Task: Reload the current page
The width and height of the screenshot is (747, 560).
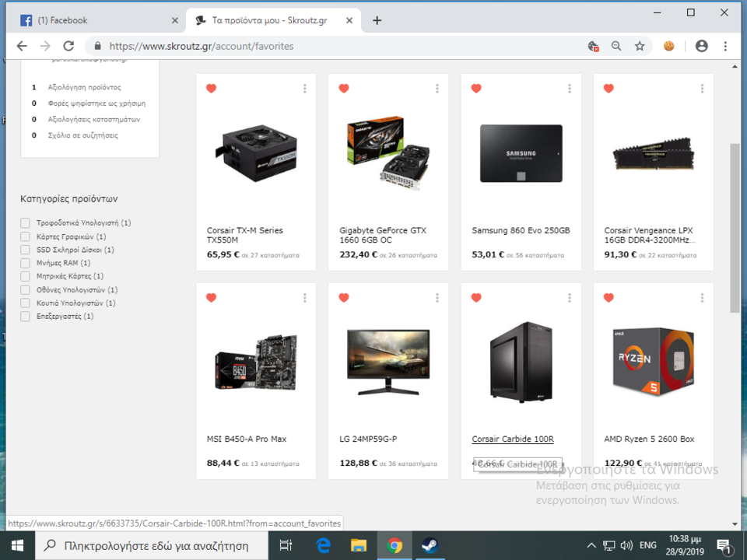Action: (x=68, y=46)
